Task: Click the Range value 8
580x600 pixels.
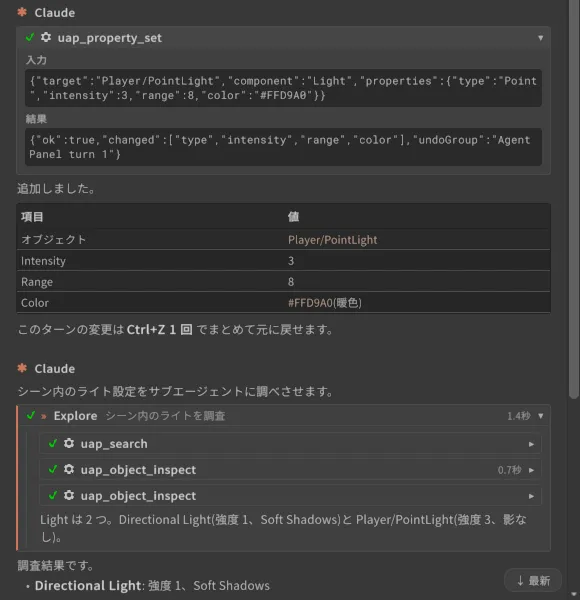Action: point(291,282)
